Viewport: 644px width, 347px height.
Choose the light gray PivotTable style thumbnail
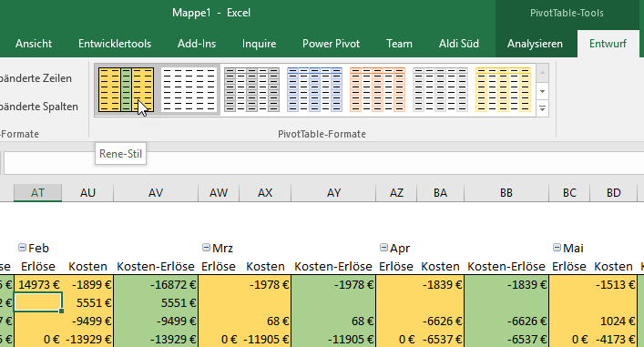coord(440,90)
